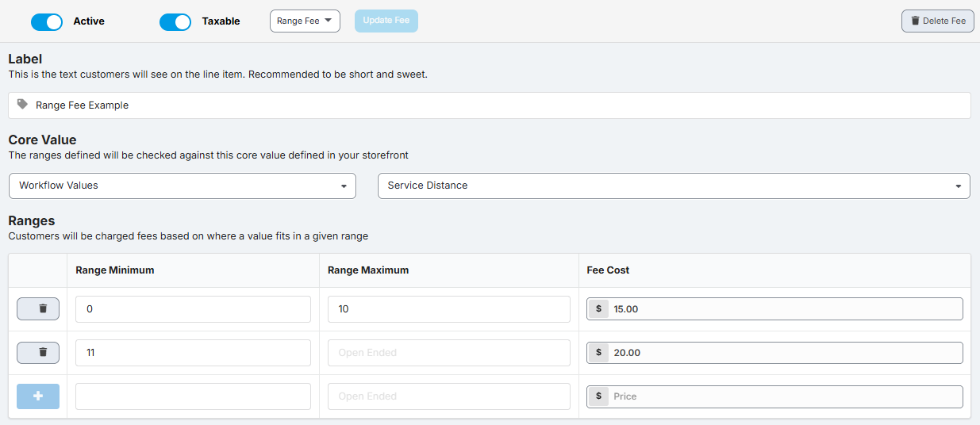Click Range Minimum field containing 11
The height and width of the screenshot is (425, 980).
pyautogui.click(x=193, y=353)
